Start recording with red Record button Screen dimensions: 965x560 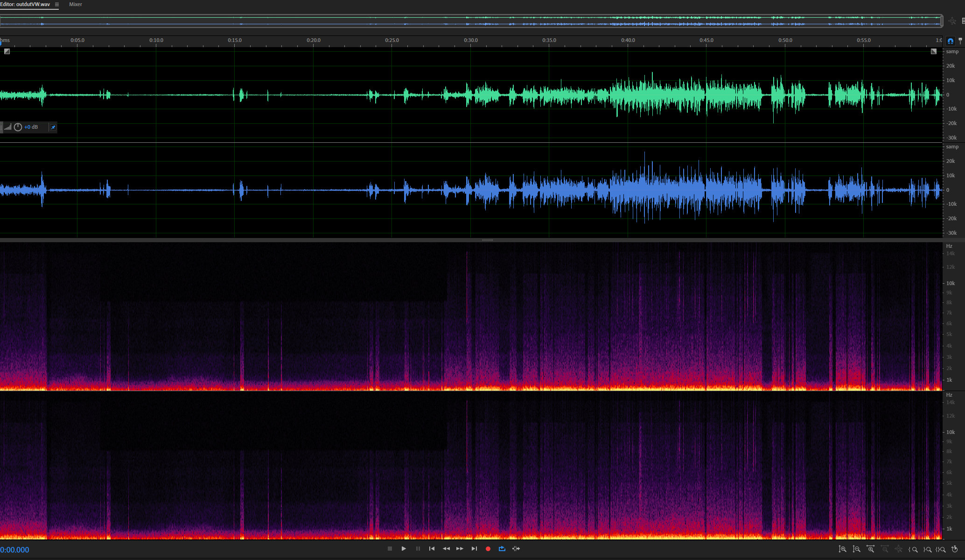(488, 549)
